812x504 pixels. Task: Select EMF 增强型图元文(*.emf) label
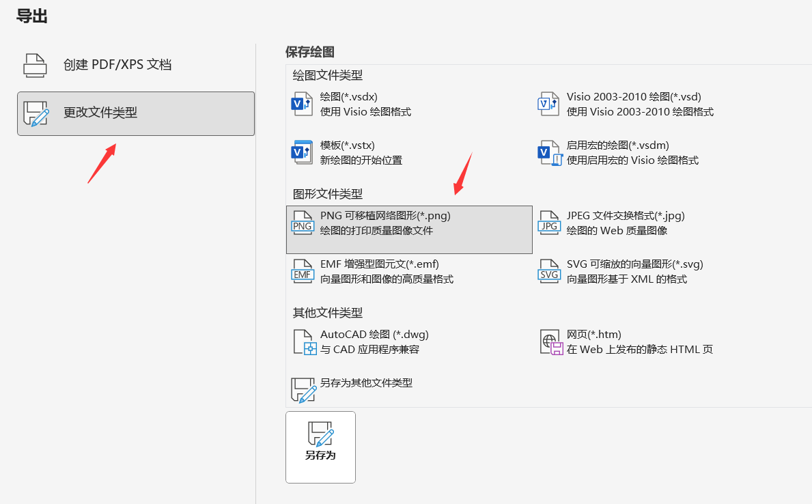(380, 264)
